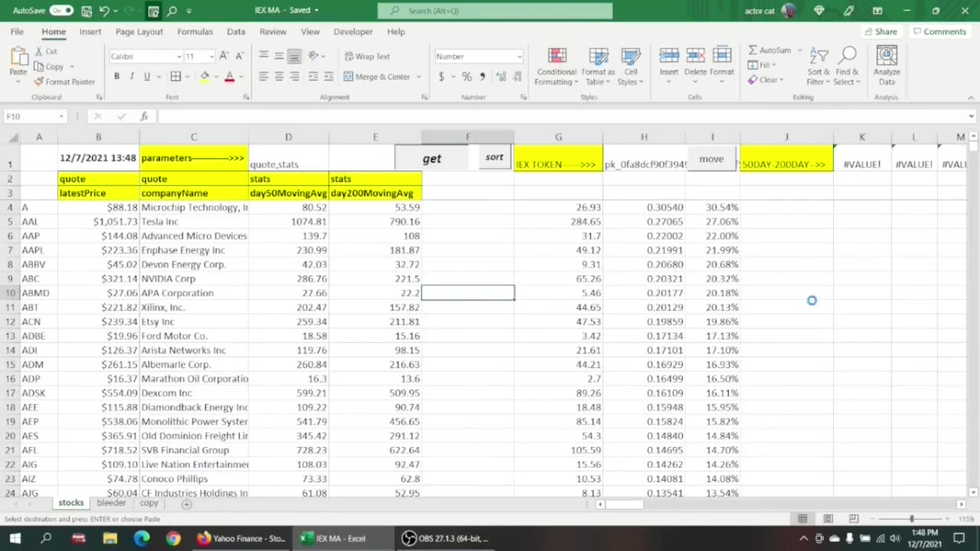This screenshot has width=980, height=551.
Task: Click the Increase Decimal icon
Action: tap(501, 77)
